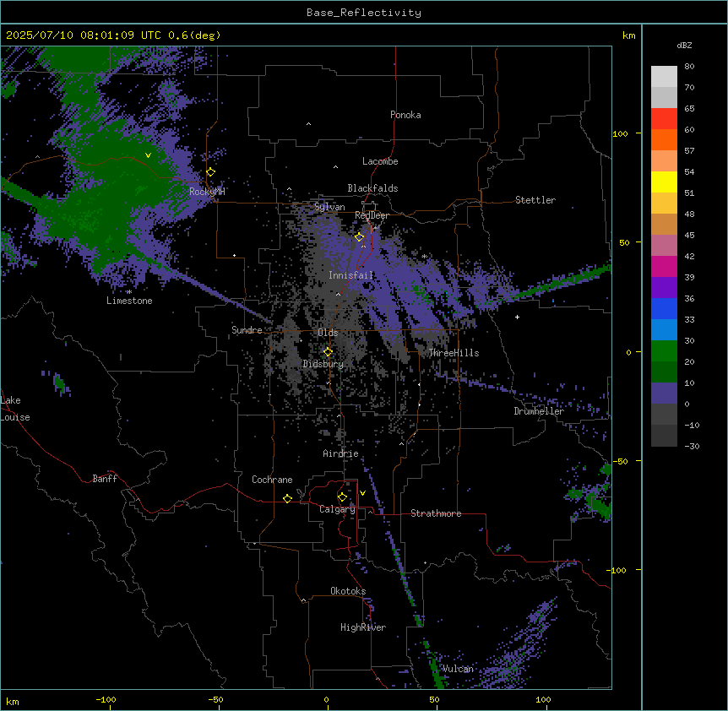Viewport: 728px width, 711px height.
Task: Click the Strathmore town label
Action: (436, 513)
